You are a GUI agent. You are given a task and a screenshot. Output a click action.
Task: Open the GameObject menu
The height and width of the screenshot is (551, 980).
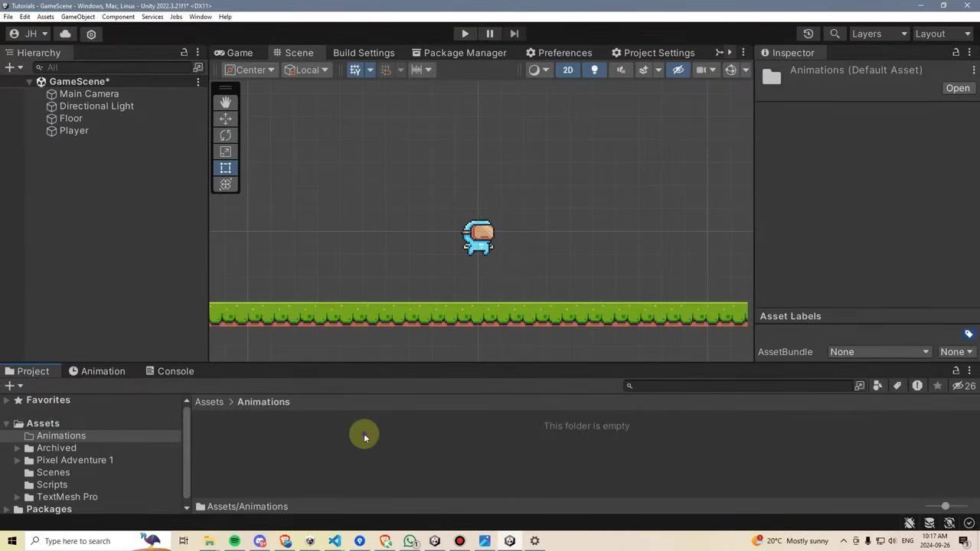(78, 16)
